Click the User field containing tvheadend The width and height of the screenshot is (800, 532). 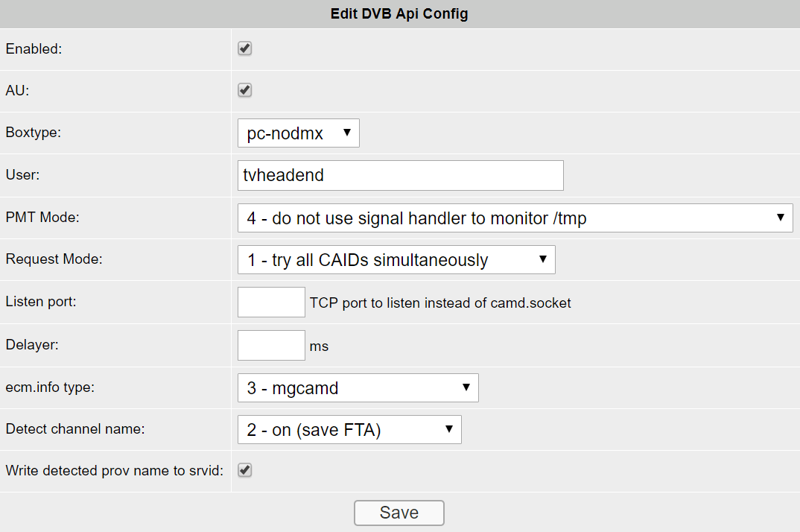401,175
